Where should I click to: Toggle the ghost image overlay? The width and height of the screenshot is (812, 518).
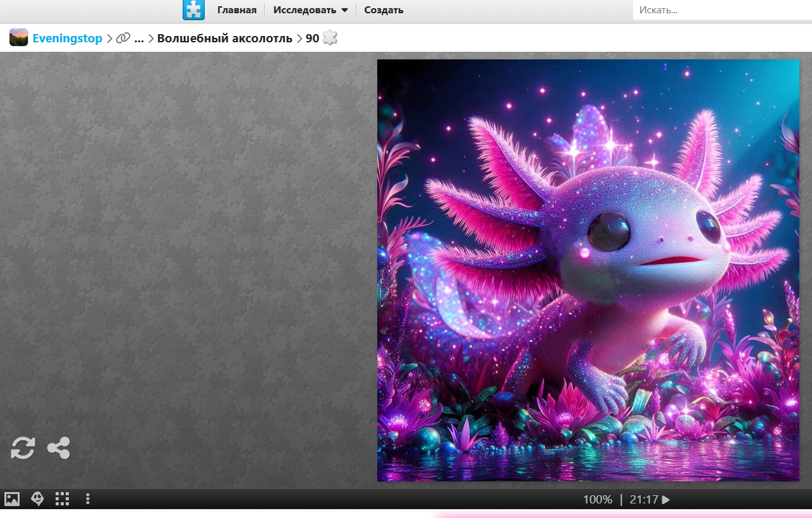(x=37, y=499)
